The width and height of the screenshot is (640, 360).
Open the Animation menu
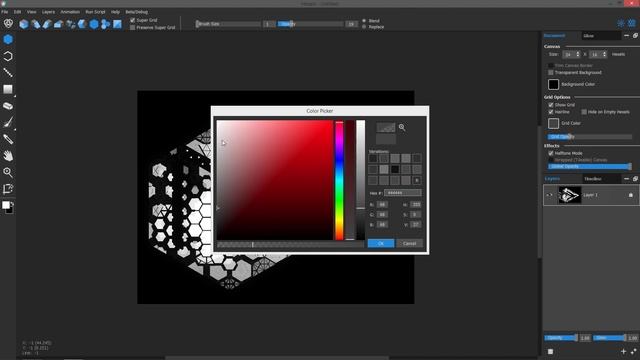(x=70, y=12)
